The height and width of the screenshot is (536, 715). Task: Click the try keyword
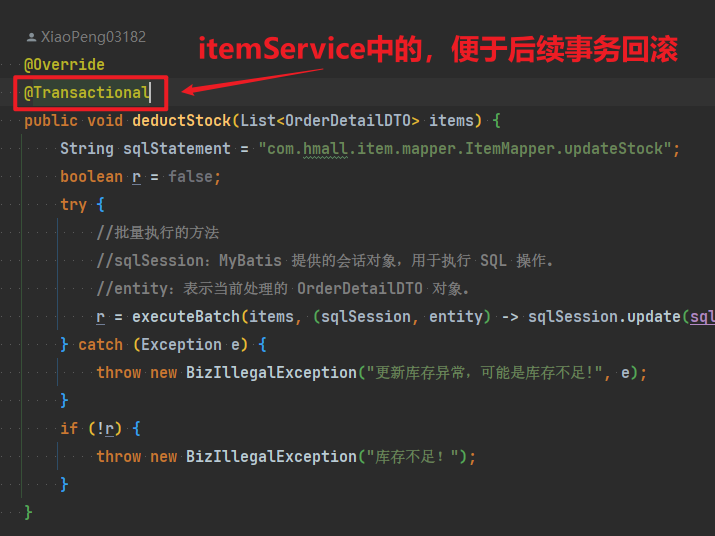pyautogui.click(x=73, y=205)
